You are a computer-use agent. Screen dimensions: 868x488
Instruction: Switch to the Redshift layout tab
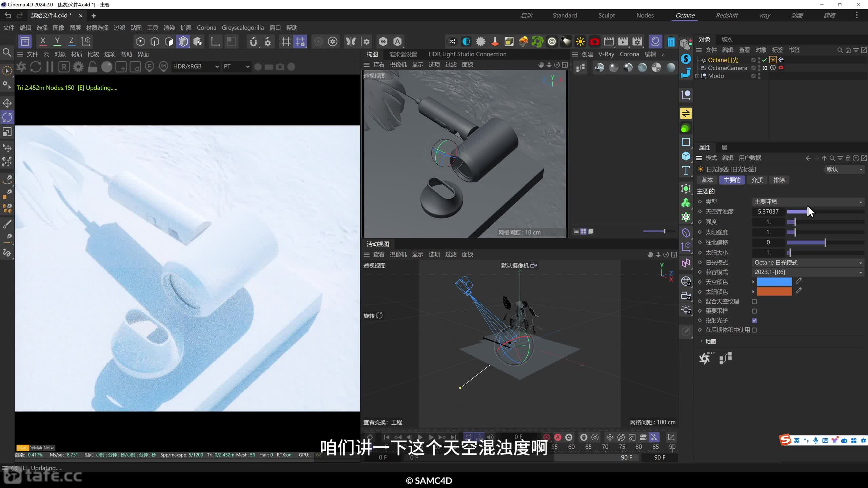pos(727,15)
